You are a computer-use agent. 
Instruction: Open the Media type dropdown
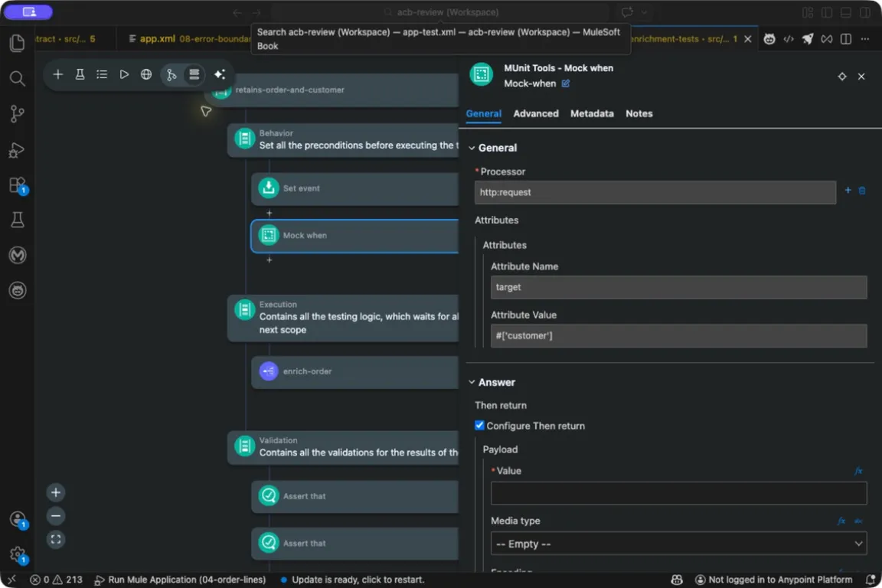678,544
